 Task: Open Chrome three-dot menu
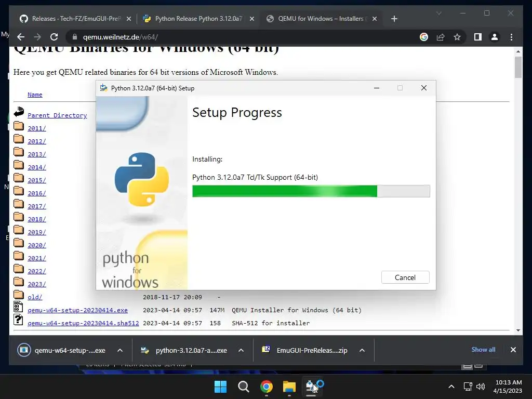[511, 37]
